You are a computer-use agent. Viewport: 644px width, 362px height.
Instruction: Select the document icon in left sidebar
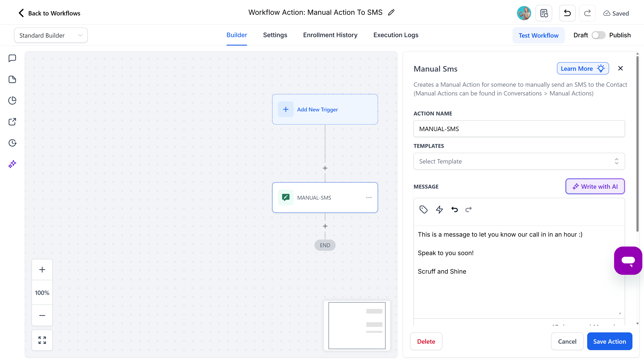coord(12,79)
